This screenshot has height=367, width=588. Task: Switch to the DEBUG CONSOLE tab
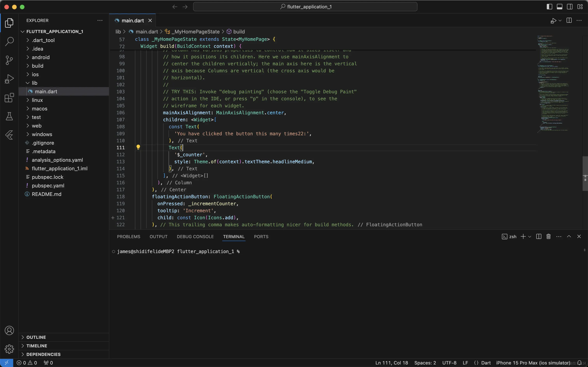pyautogui.click(x=195, y=237)
